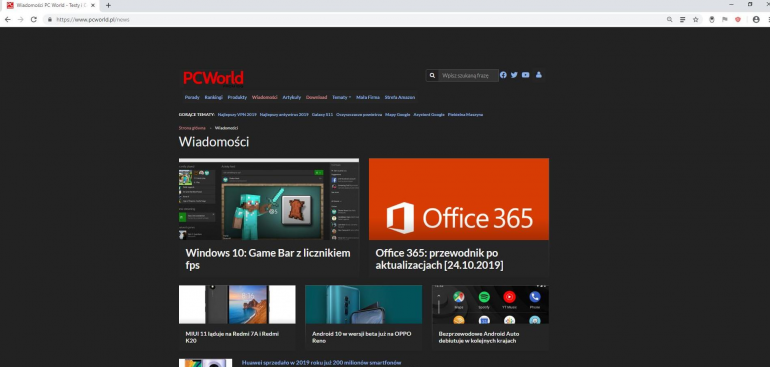
Task: Open 'MIUI 11 ląduje na Redmi 7A' headline
Action: point(232,337)
